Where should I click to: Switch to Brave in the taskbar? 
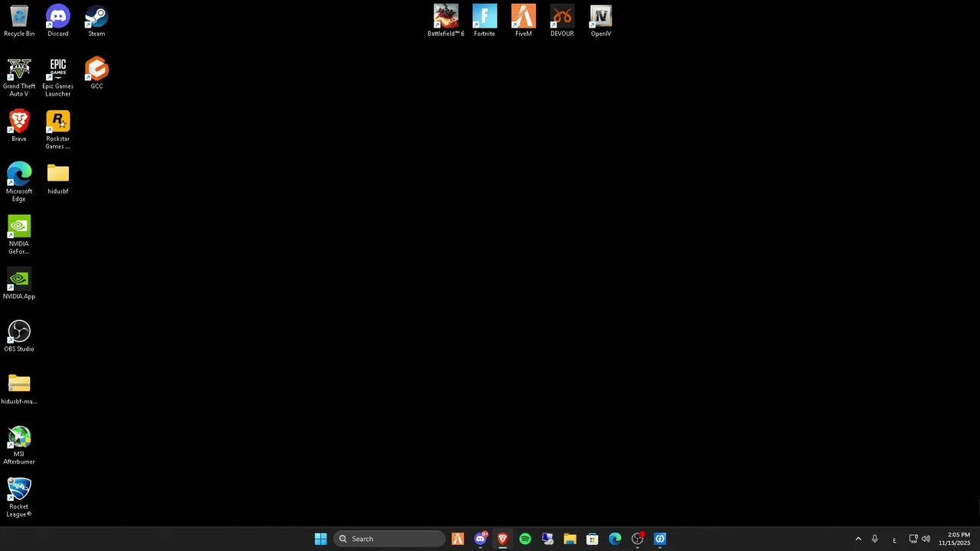pyautogui.click(x=502, y=539)
